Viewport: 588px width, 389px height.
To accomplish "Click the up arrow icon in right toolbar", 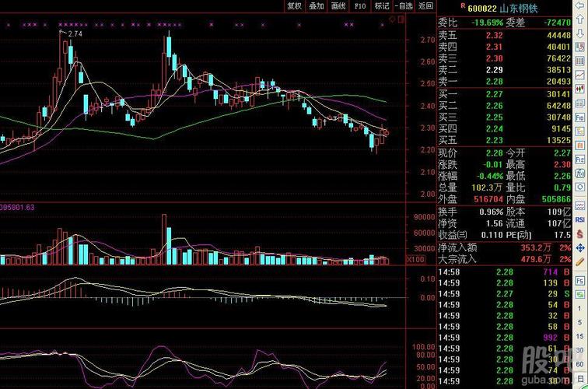I will coord(579,19).
